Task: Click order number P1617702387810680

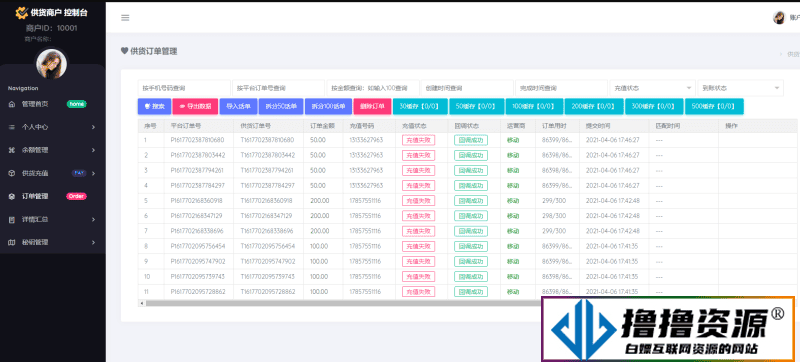Action: [197, 140]
